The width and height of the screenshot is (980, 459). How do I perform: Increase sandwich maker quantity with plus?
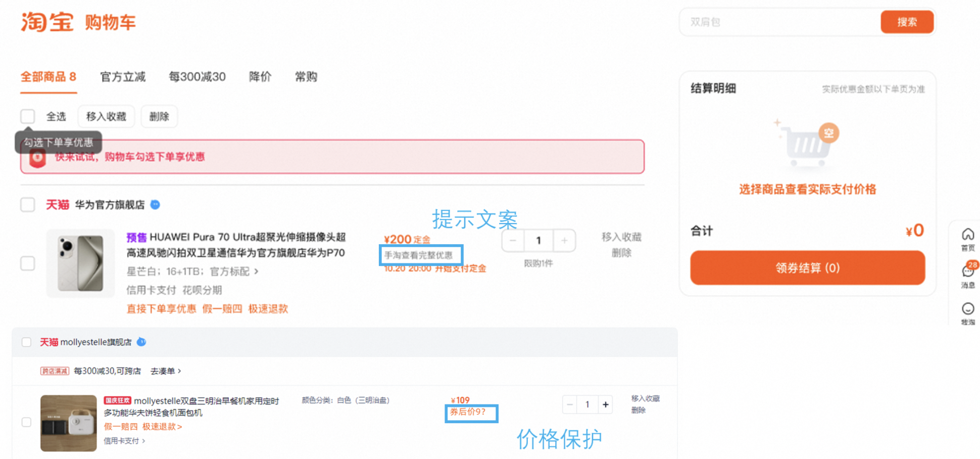(x=605, y=404)
